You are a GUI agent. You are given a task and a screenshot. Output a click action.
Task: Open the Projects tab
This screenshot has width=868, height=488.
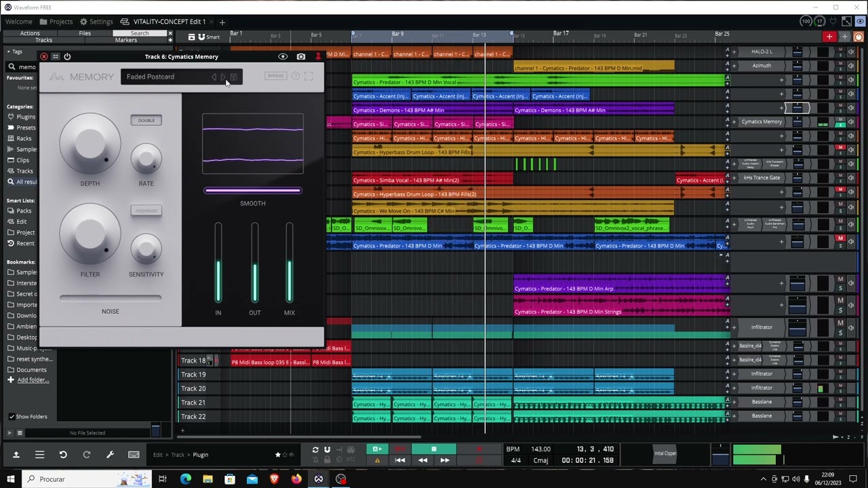56,22
